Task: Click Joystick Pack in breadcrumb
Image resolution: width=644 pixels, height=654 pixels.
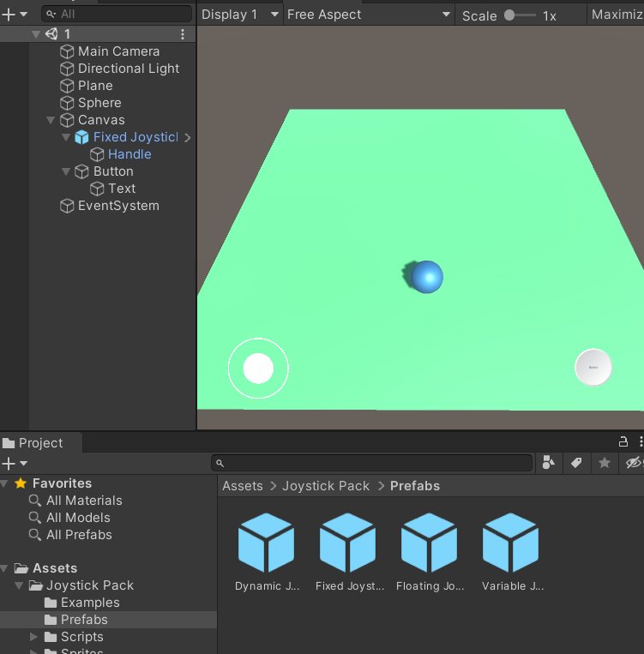Action: coord(326,486)
